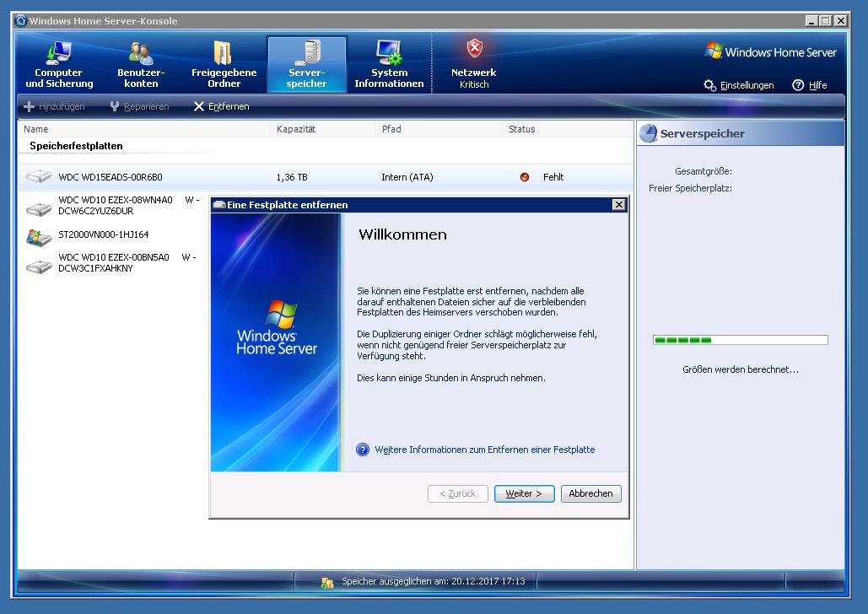Viewport: 868px width, 614px height.
Task: Click the green storage calculation progress bar
Action: pyautogui.click(x=740, y=340)
